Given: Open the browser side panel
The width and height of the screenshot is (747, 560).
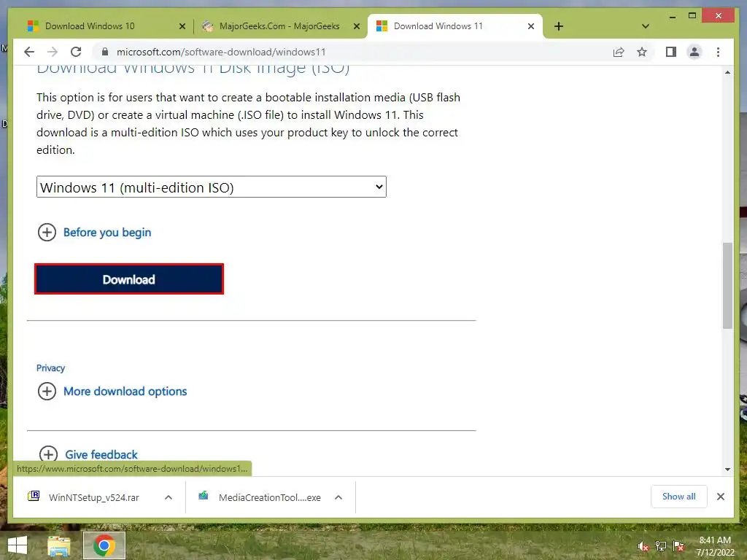Looking at the screenshot, I should (x=671, y=52).
